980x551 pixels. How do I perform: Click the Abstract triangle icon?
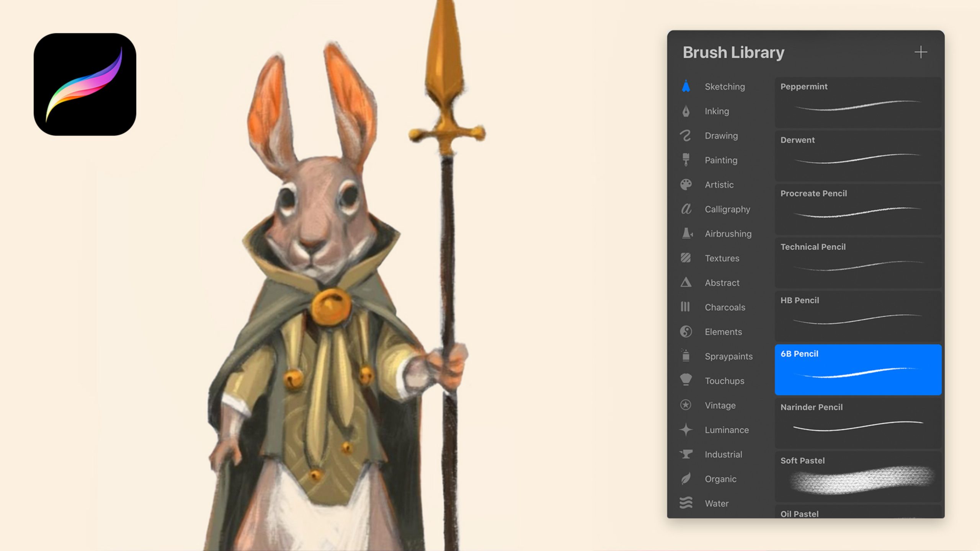coord(686,282)
